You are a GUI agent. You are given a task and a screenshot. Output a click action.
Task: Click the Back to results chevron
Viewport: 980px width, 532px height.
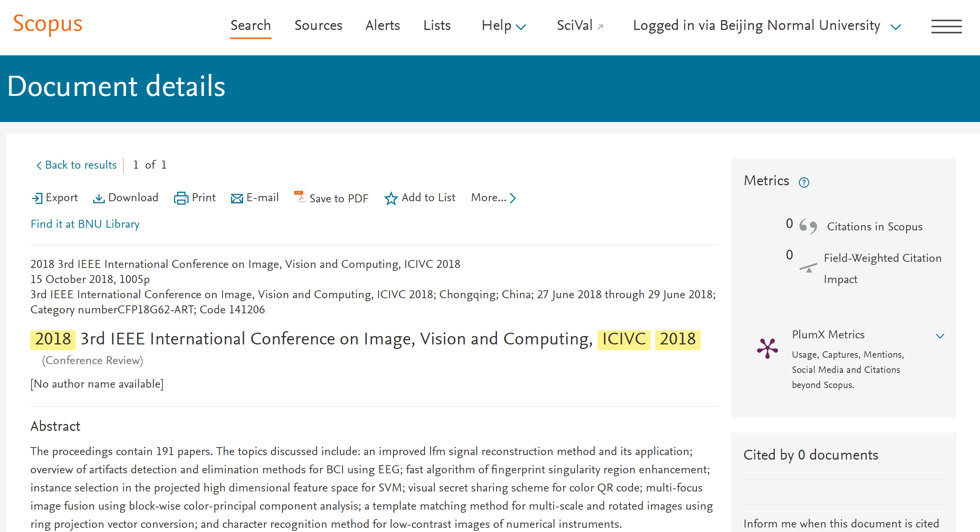click(x=38, y=165)
